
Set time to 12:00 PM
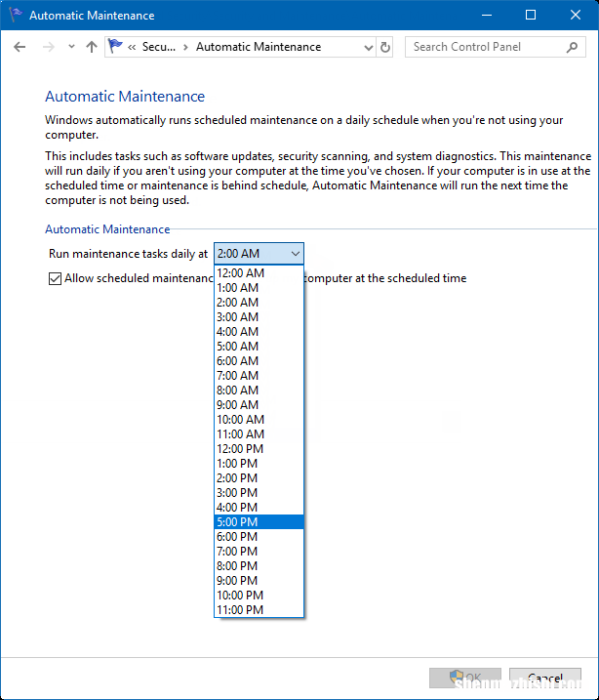(259, 449)
